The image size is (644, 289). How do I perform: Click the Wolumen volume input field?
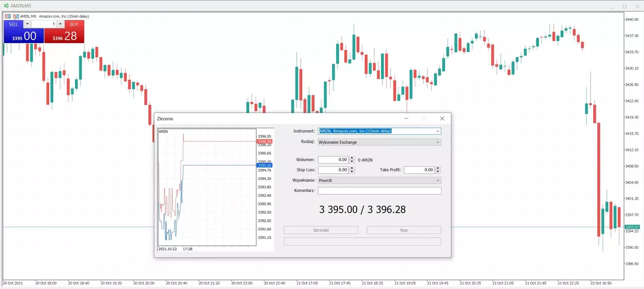tap(334, 160)
